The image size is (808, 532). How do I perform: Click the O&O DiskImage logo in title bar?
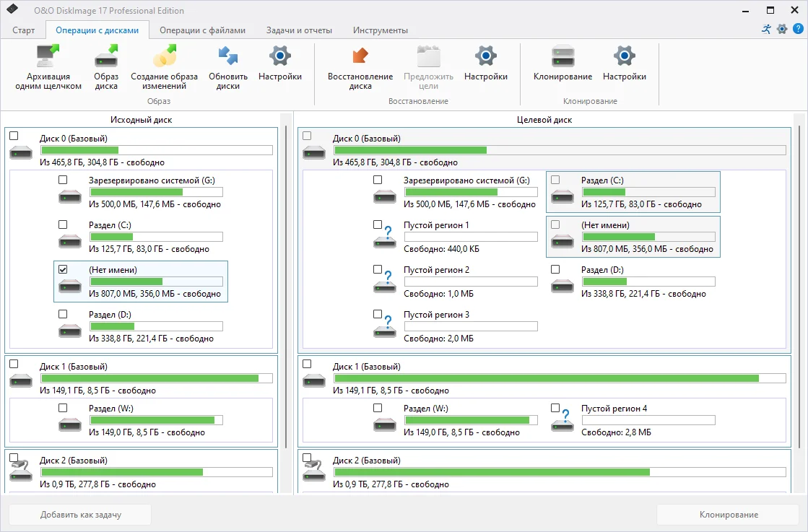(x=12, y=9)
